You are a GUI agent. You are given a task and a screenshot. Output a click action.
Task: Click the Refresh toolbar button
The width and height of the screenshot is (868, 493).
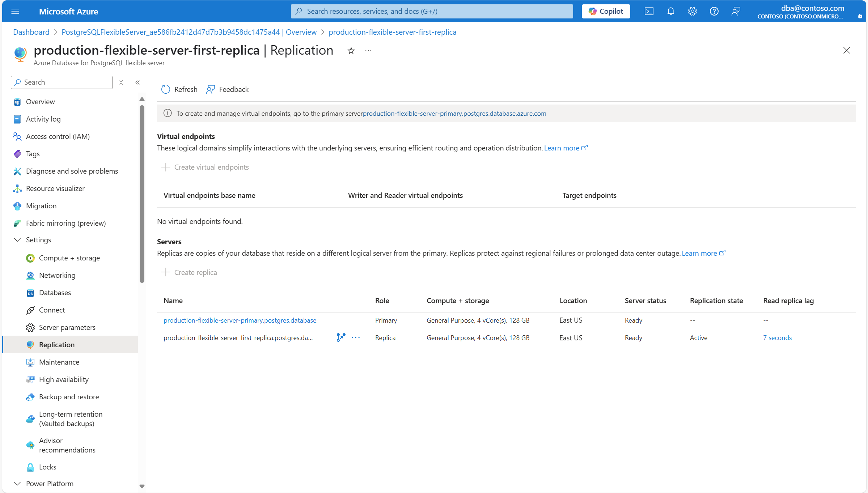(x=179, y=89)
